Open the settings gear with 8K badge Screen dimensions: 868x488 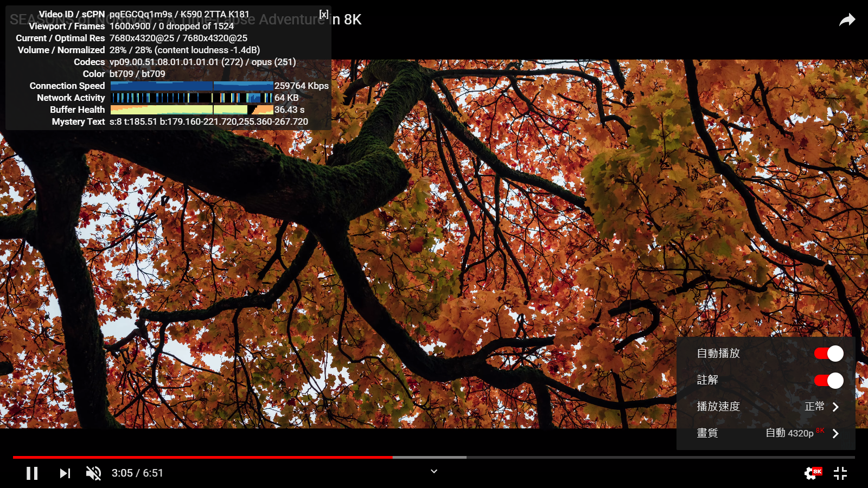pos(813,473)
